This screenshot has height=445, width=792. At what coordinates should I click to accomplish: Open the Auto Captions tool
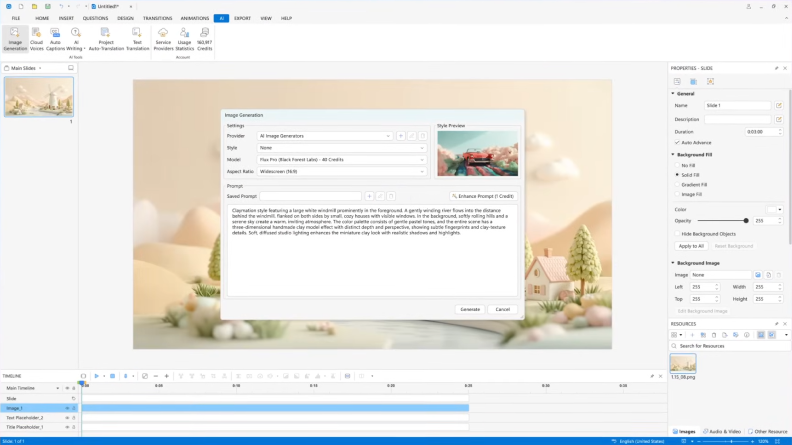[55, 38]
